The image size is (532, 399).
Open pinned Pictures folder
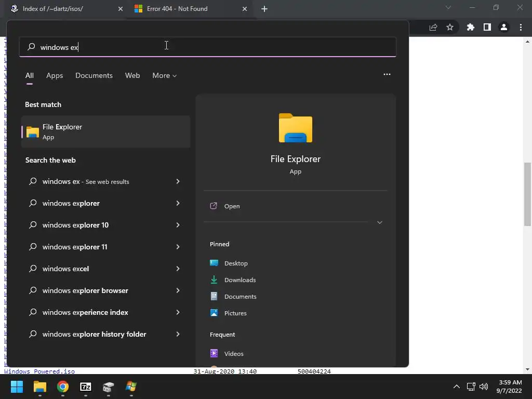pos(235,313)
